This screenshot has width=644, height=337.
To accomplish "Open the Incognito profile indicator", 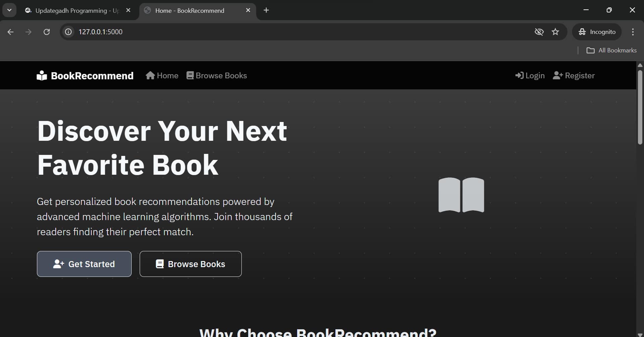I will pyautogui.click(x=597, y=32).
